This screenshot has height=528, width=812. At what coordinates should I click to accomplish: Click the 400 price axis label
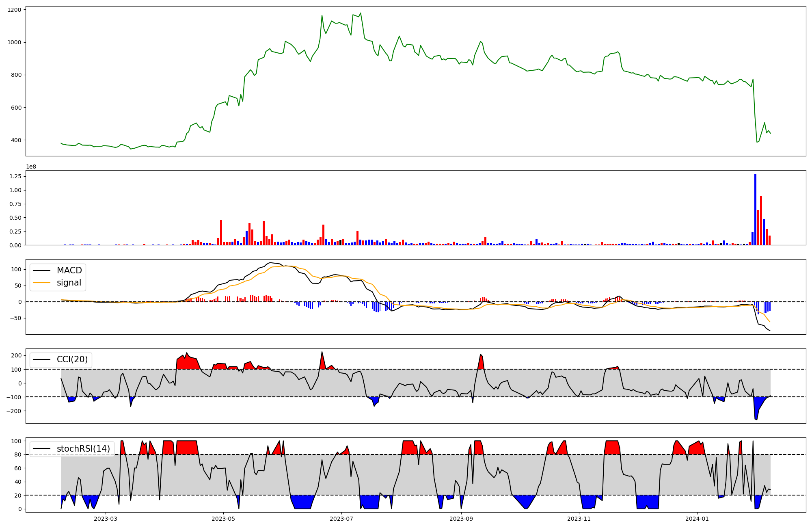point(17,140)
